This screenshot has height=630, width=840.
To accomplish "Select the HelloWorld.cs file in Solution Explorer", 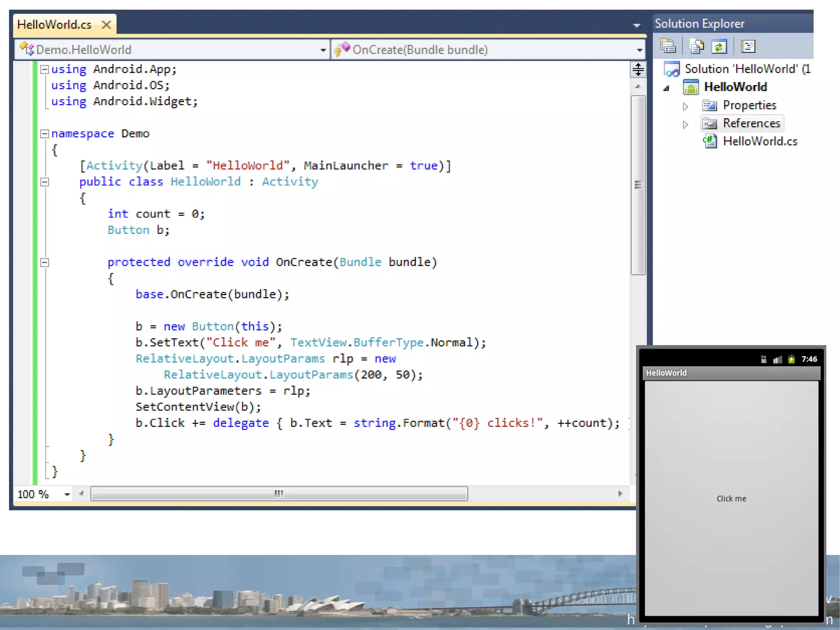I will 760,141.
